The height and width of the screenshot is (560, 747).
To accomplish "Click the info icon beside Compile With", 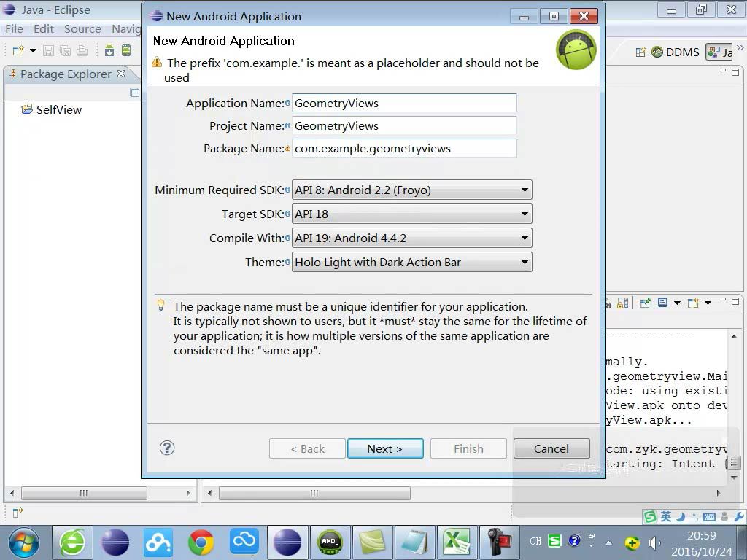I will [x=287, y=238].
